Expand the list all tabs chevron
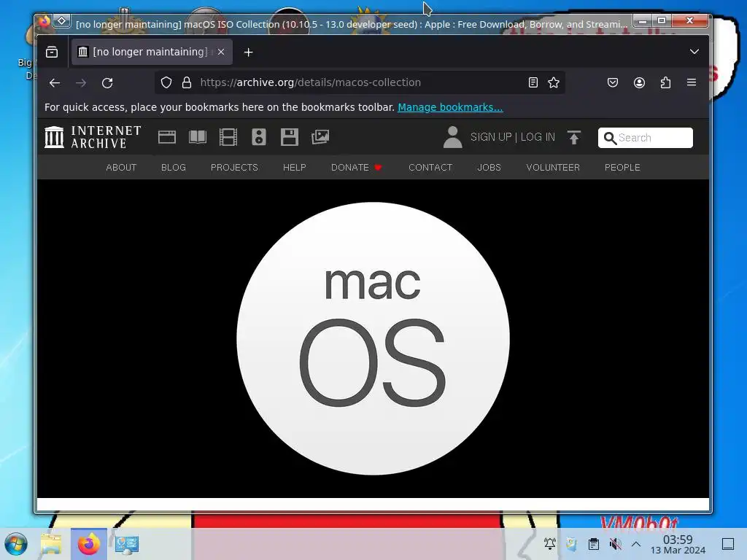 (x=694, y=52)
